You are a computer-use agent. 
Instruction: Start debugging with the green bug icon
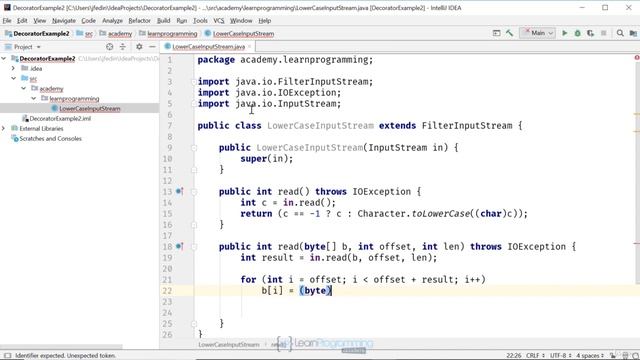(x=578, y=33)
